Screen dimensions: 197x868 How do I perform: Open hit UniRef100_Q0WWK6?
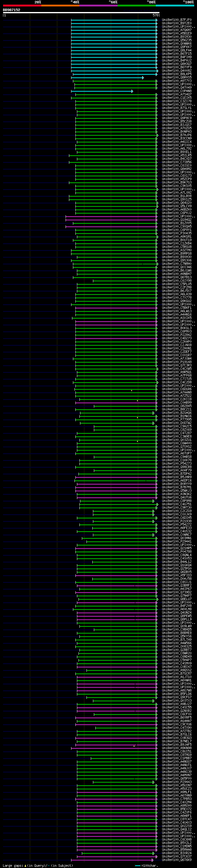176,43
